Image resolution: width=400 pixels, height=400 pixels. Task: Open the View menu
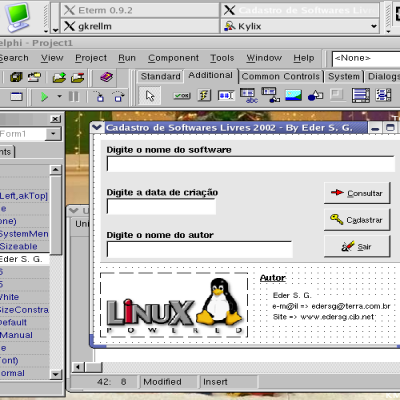click(x=52, y=58)
